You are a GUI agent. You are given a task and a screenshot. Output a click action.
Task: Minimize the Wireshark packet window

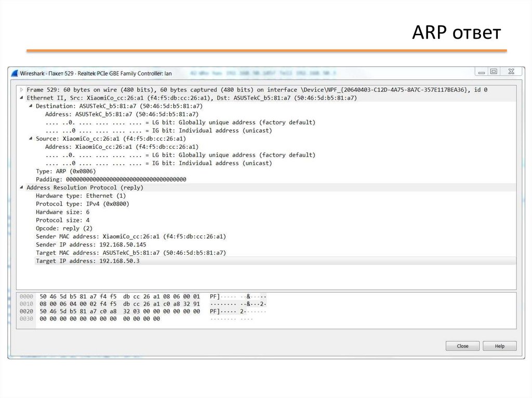tap(482, 72)
